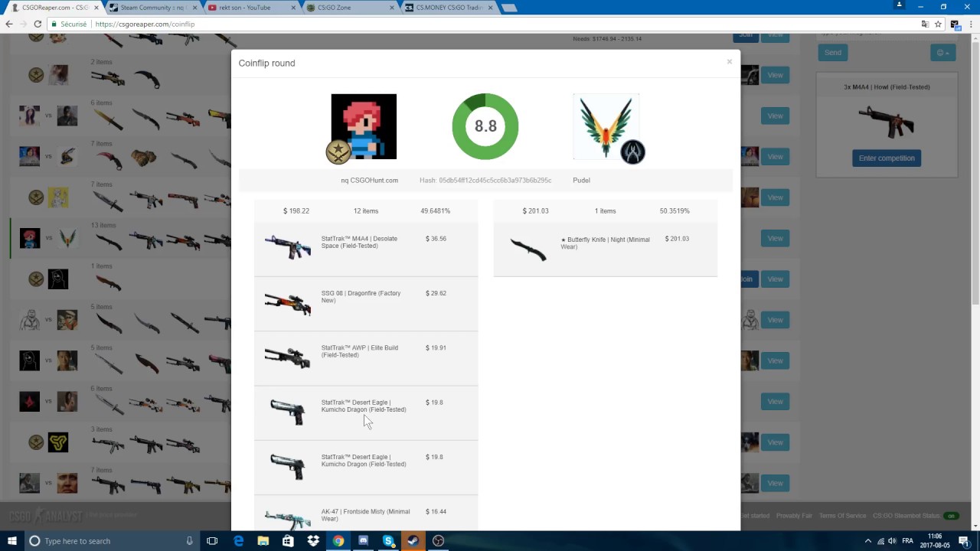Click the browser back arrow
Viewport: 980px width, 551px height.
tap(9, 24)
